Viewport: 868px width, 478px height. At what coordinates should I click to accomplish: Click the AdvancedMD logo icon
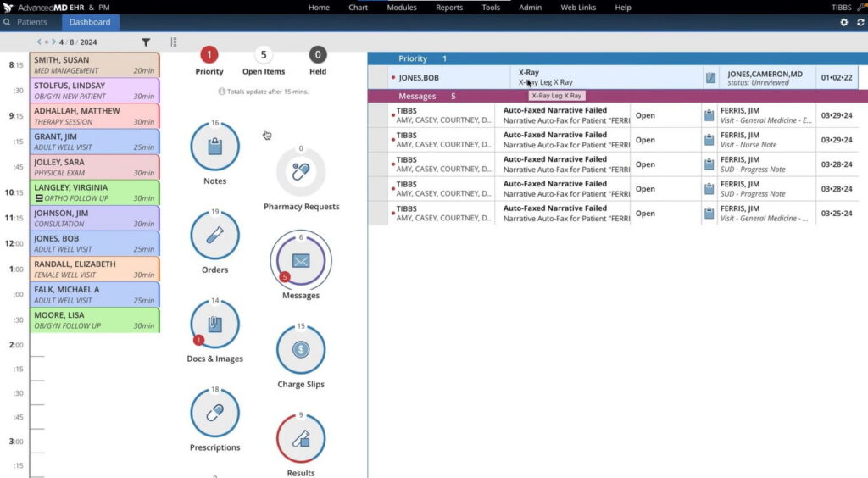click(8, 7)
